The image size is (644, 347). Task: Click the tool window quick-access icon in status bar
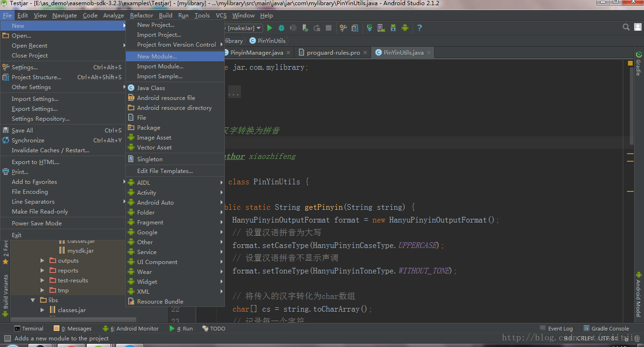point(7,338)
